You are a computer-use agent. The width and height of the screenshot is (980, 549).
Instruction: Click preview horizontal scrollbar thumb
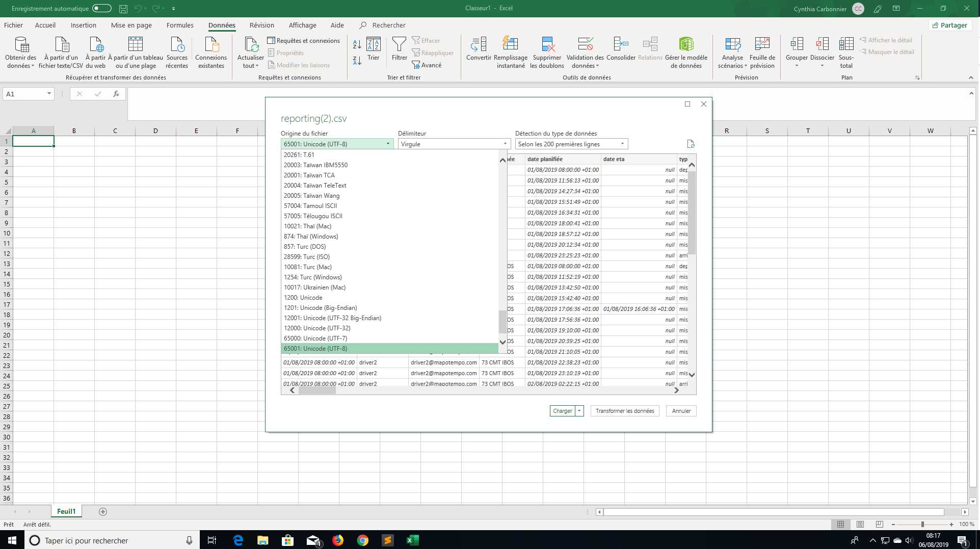[x=317, y=390]
